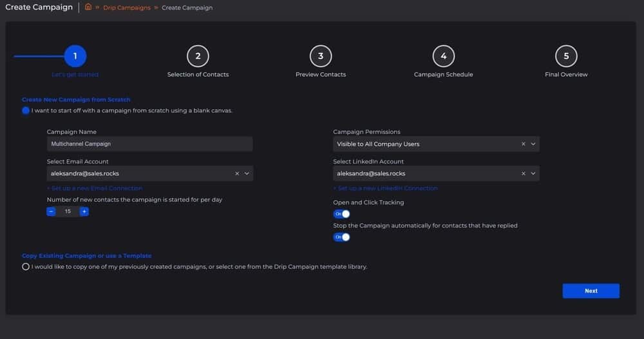Go to step 2 Selection of Contacts
This screenshot has height=339, width=644.
tap(198, 56)
